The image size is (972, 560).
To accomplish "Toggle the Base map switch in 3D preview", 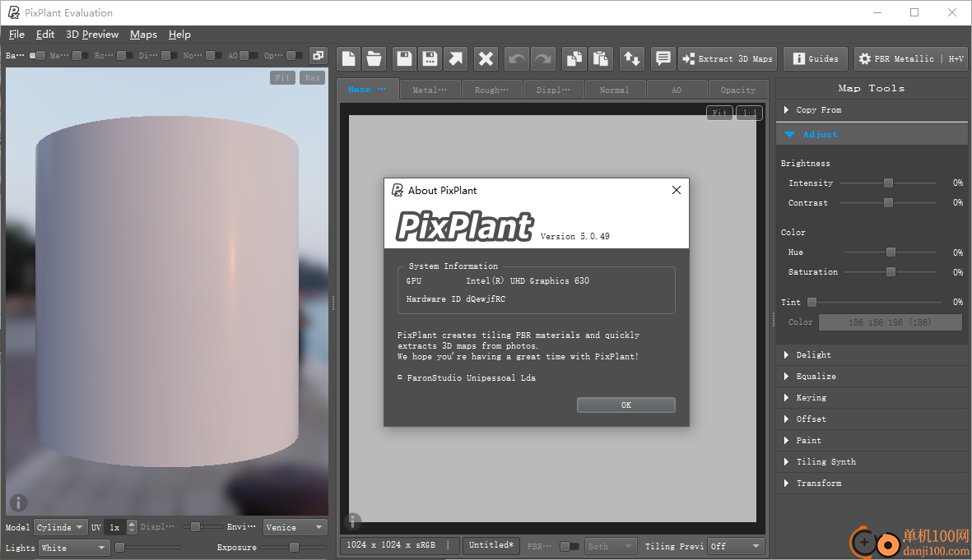I will point(37,56).
